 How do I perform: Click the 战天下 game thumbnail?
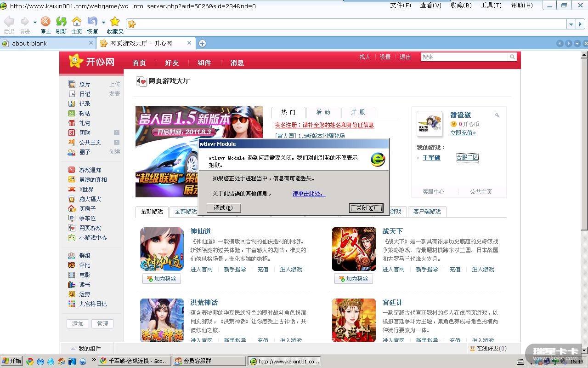(354, 249)
